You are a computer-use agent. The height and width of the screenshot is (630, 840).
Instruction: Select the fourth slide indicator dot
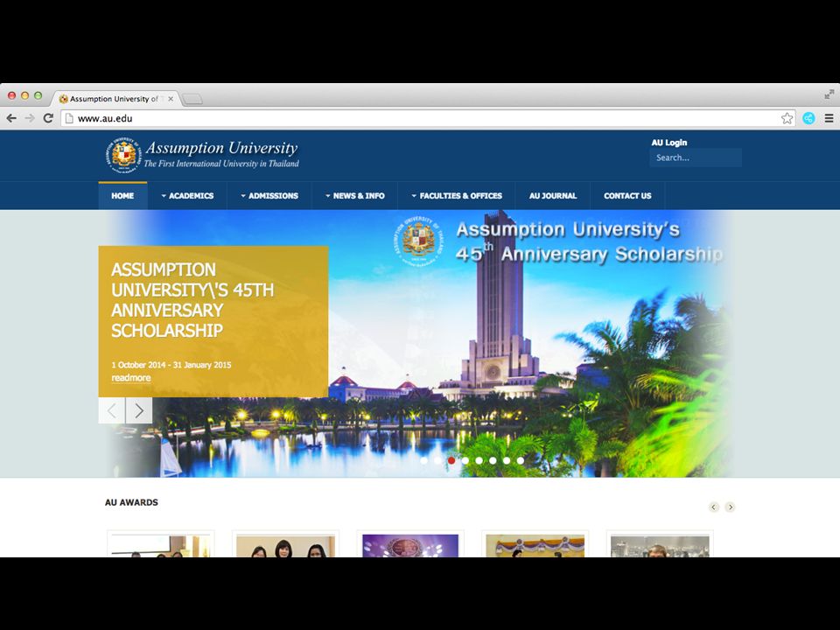click(465, 460)
